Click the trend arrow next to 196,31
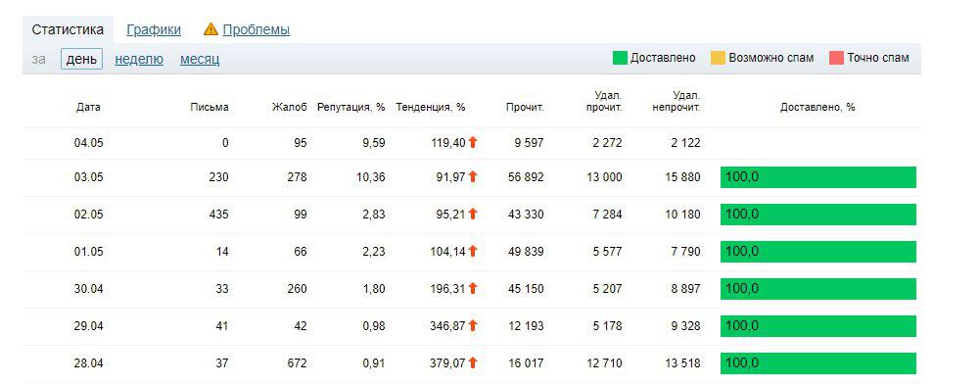Screen dimensions: 980x384 point(473,288)
